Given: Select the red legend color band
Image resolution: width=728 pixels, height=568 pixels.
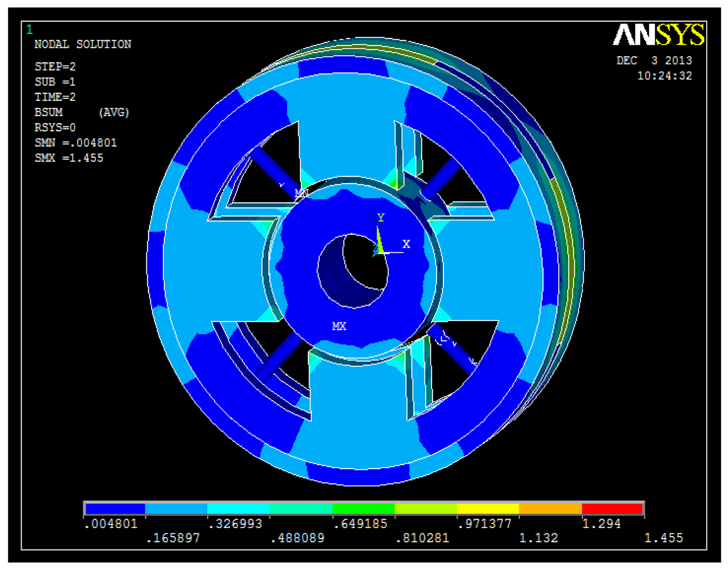Looking at the screenshot, I should pyautogui.click(x=611, y=509).
